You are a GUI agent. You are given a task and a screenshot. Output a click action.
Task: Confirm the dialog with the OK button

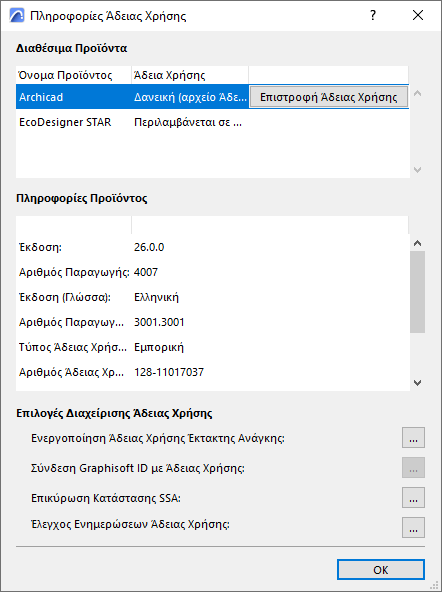pos(380,569)
